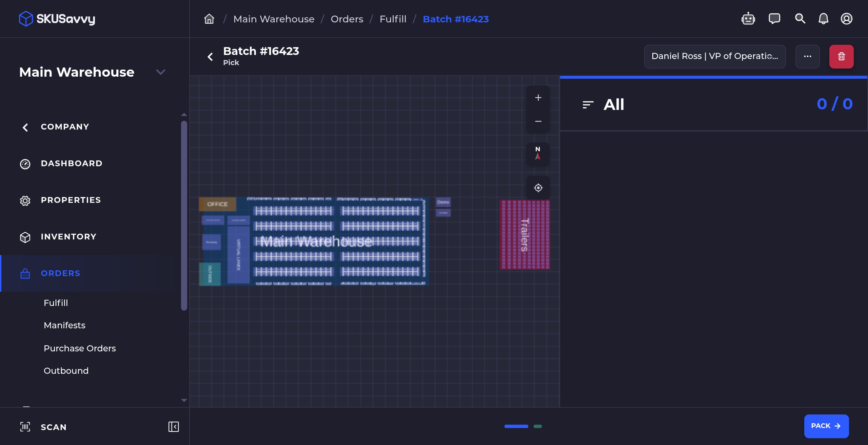
Task: Select Orders in sidebar
Action: [60, 273]
